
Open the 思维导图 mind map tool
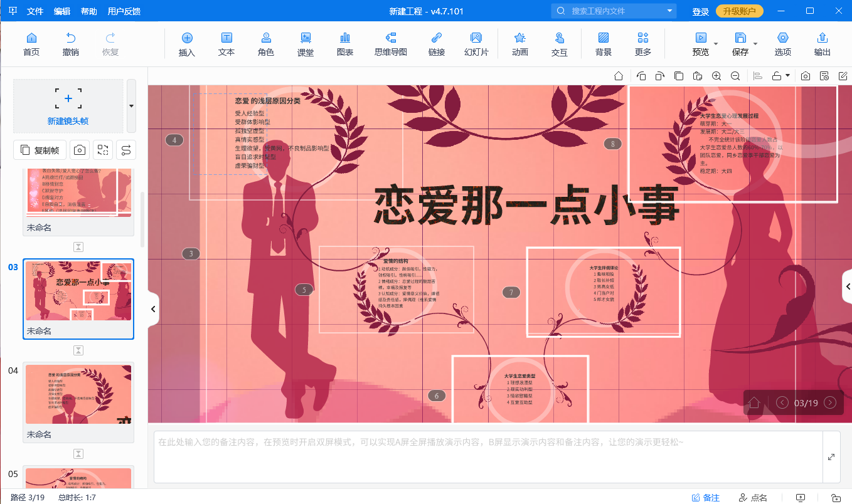click(391, 45)
